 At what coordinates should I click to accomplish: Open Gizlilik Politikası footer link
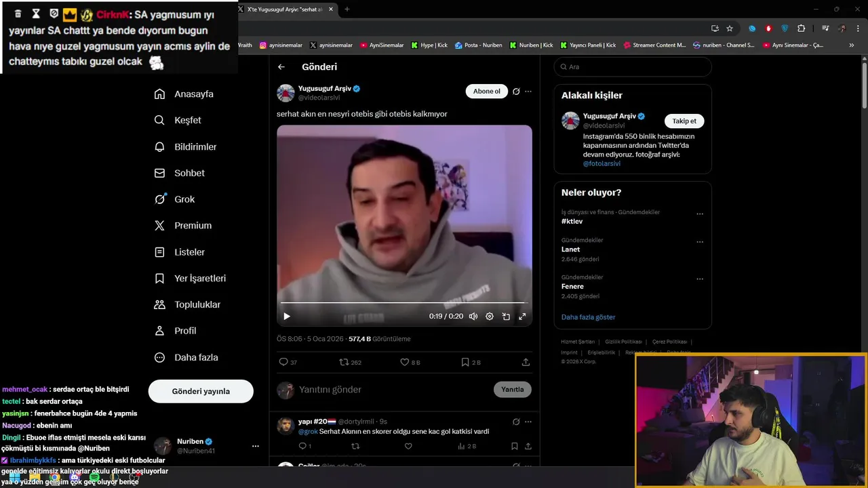tap(623, 342)
